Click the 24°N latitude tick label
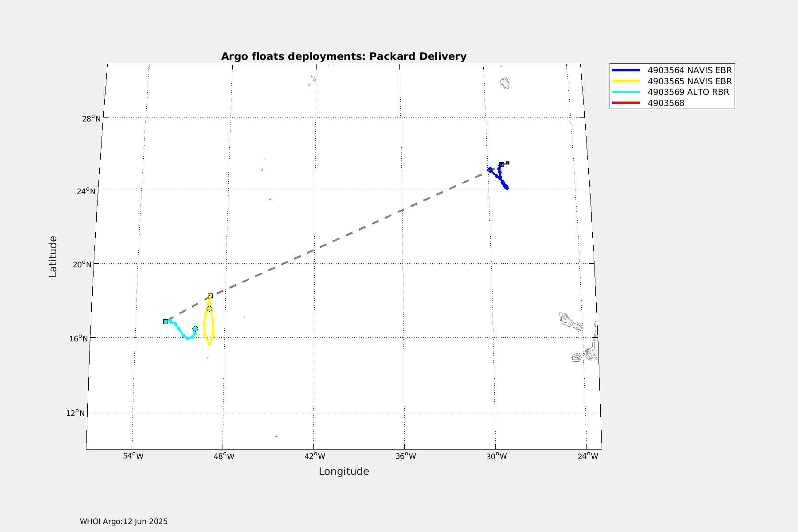This screenshot has width=798, height=532. [86, 192]
